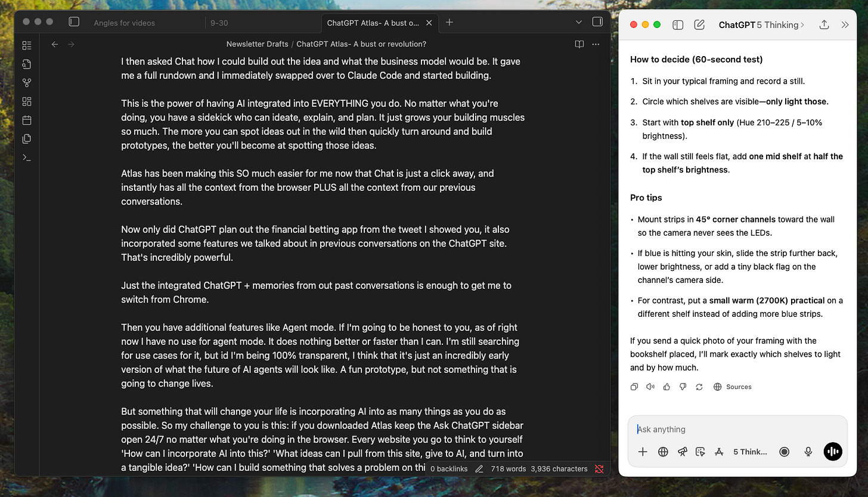The width and height of the screenshot is (868, 497).
Task: Click the record circle icon in composer
Action: 785,452
